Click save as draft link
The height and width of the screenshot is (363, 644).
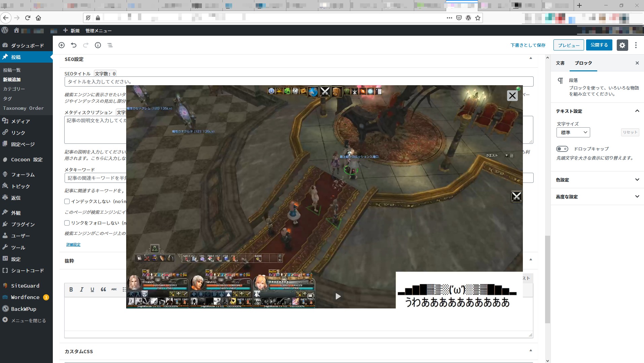(528, 45)
